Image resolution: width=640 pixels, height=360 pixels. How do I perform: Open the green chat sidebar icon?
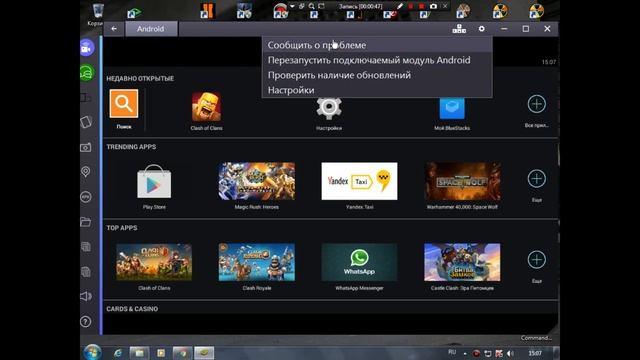coord(87,73)
